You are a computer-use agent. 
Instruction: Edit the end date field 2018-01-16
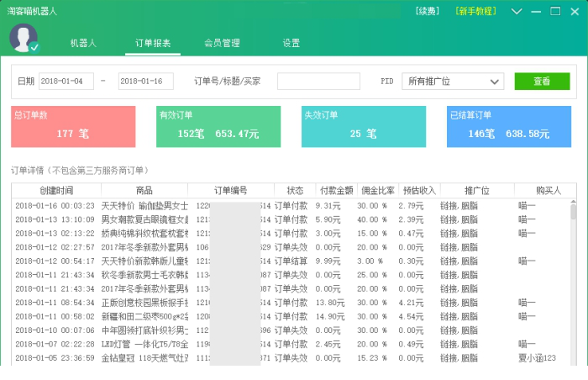(146, 81)
